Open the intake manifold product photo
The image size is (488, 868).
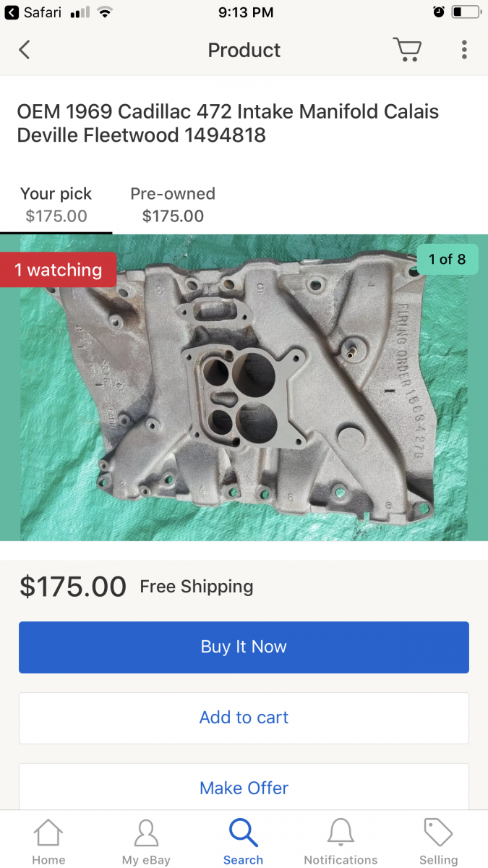[x=244, y=388]
